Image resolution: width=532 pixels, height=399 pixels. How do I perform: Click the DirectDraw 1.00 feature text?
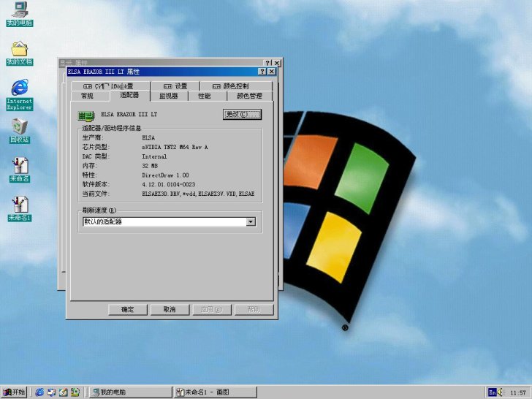point(165,175)
